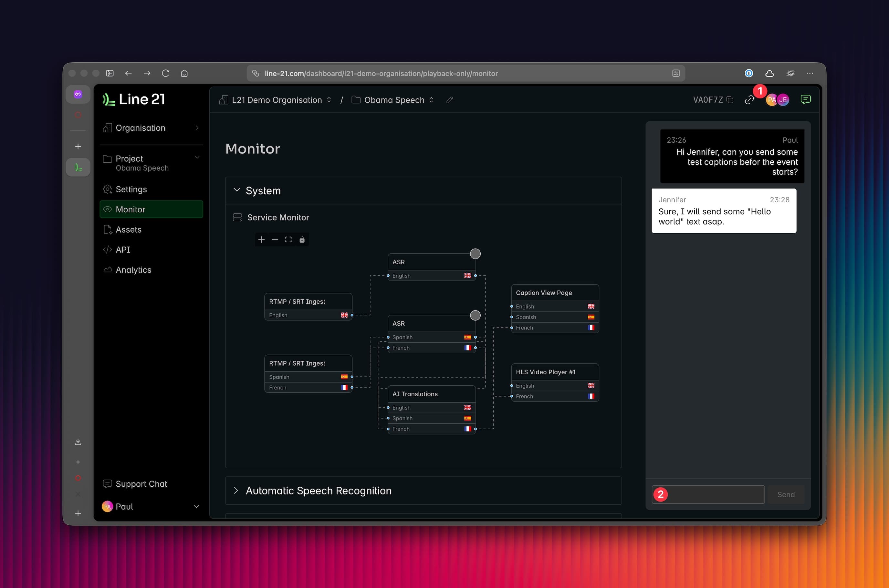The height and width of the screenshot is (588, 889).
Task: Click the status circle on English ASR node
Action: 475,254
